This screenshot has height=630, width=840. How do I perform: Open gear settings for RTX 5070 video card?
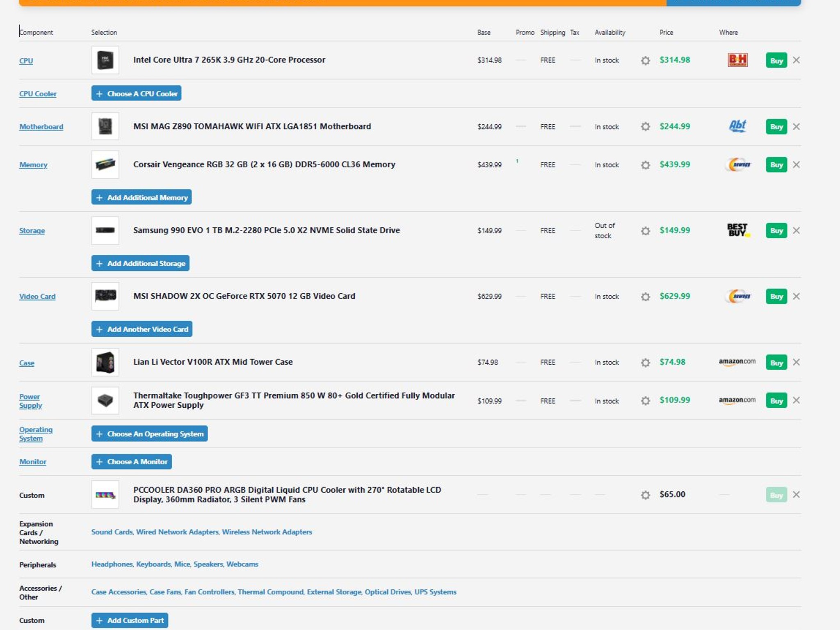tap(645, 297)
